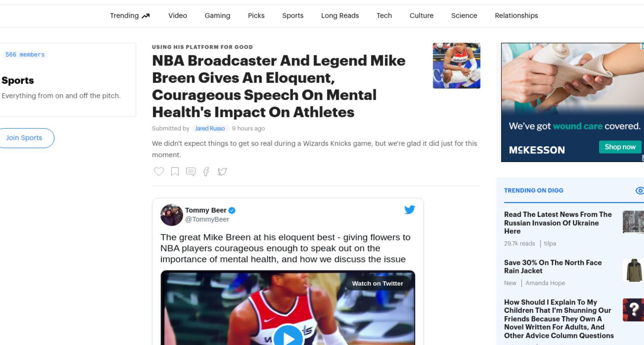Open the Long Reads section
644x345 pixels.
[340, 15]
